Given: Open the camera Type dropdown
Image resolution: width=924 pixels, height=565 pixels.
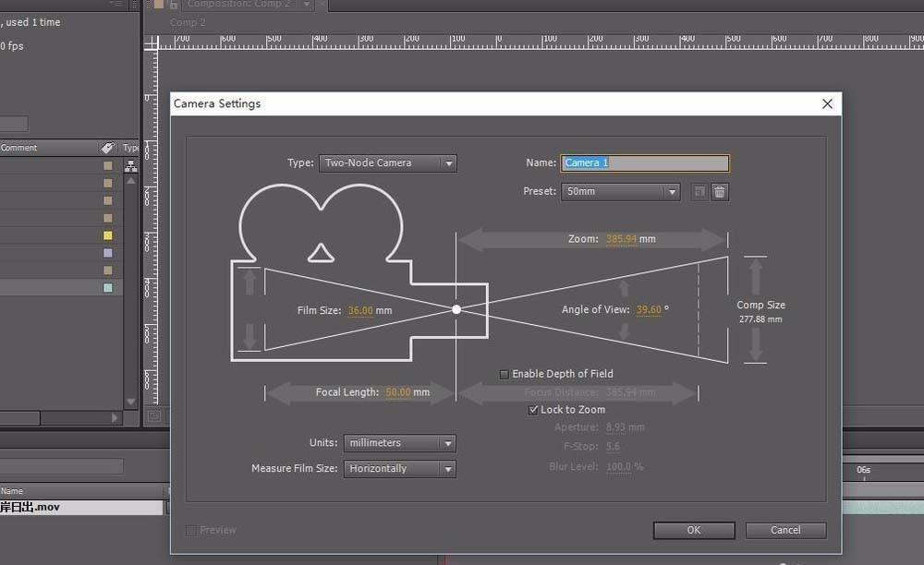Looking at the screenshot, I should click(388, 163).
